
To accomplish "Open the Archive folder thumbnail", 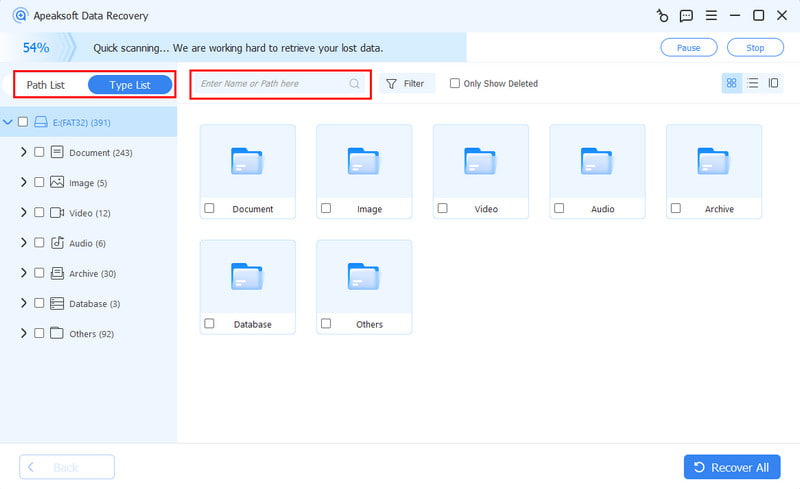I will 714,161.
